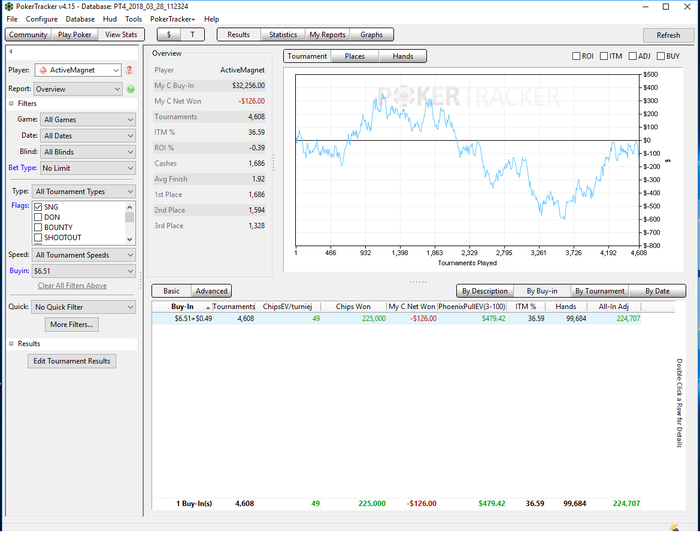Click Edit Tournament Results button
The height and width of the screenshot is (539, 700).
(71, 361)
